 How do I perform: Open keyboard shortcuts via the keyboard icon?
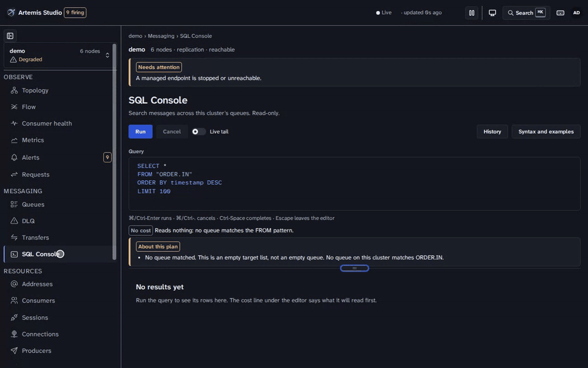[x=560, y=13]
